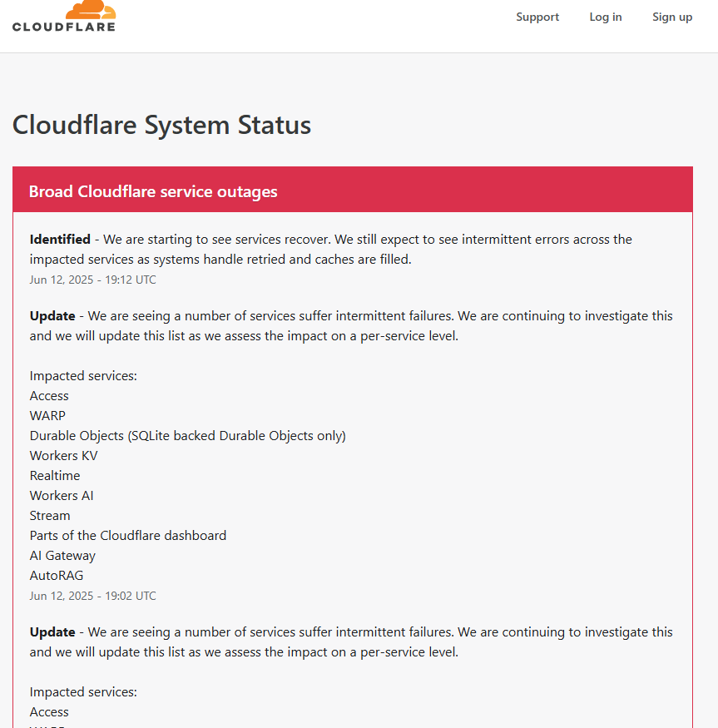718x728 pixels.
Task: Click the timestamp Jun 12, 2025 - 19:02 UTC
Action: click(x=93, y=596)
